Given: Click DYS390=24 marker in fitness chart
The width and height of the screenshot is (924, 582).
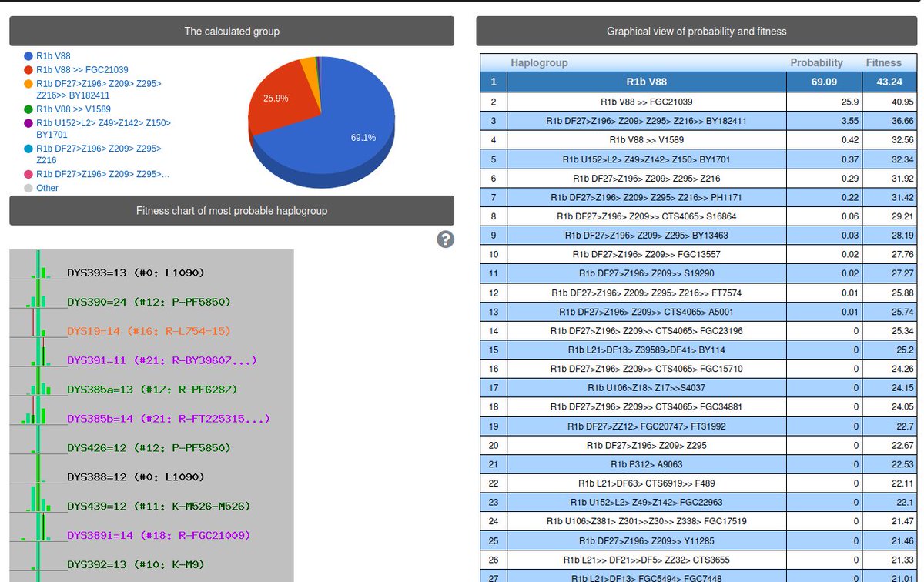Looking at the screenshot, I should pyautogui.click(x=149, y=302).
